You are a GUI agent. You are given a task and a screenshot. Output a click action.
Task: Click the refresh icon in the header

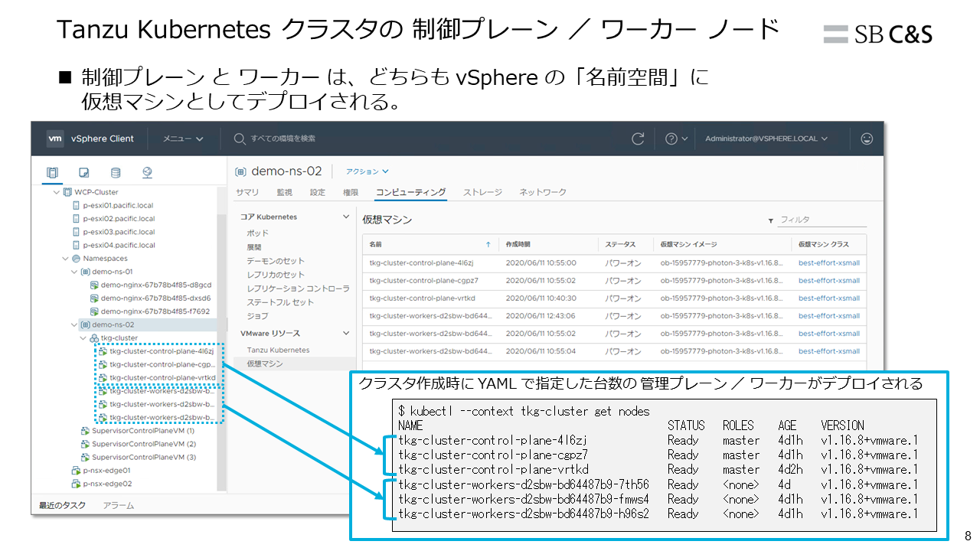pos(638,139)
